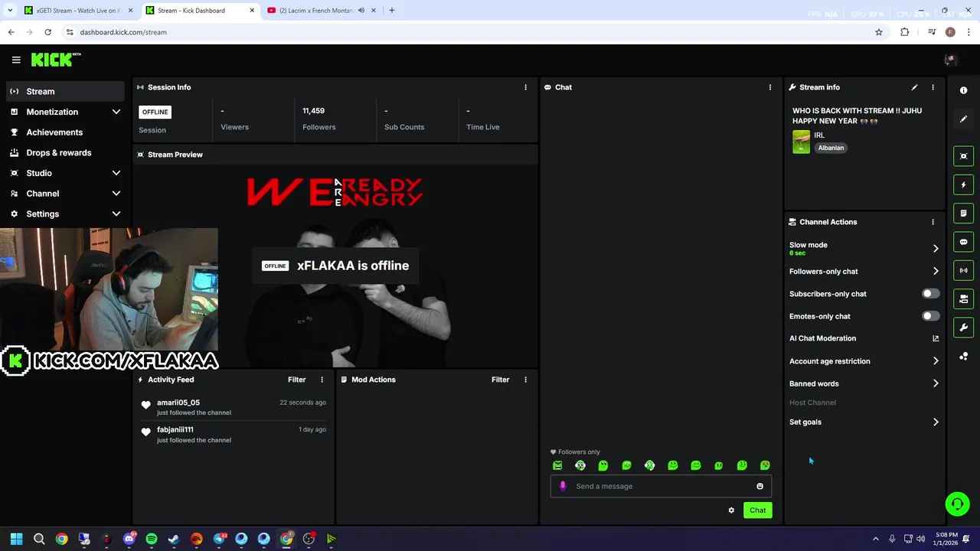The width and height of the screenshot is (980, 551).
Task: Click the profile avatar in top right
Action: tap(951, 60)
